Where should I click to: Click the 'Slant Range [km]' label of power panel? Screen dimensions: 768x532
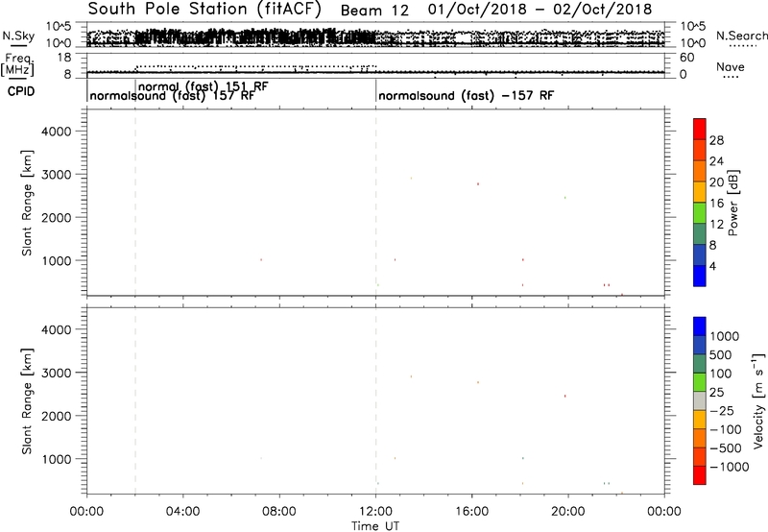pyautogui.click(x=27, y=203)
